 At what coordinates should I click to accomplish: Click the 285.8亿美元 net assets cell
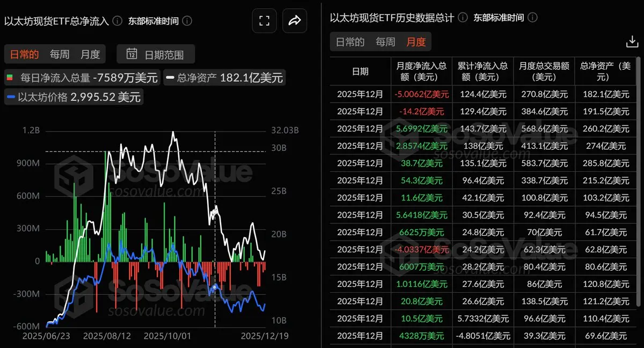pos(605,163)
